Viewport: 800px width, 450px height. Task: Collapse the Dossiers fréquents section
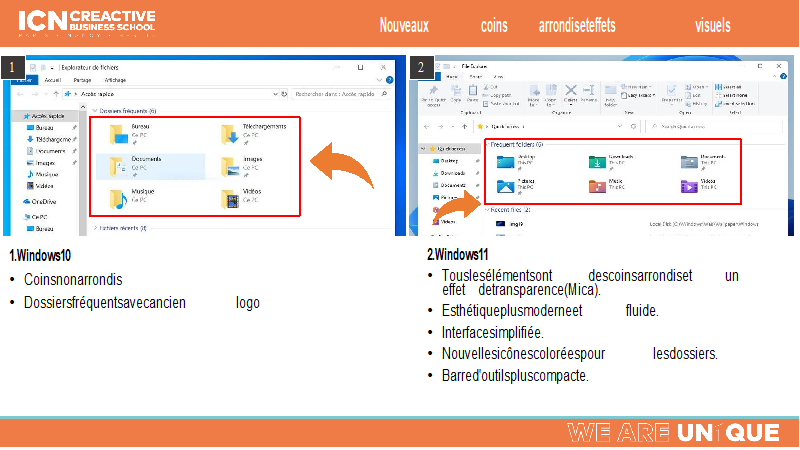(94, 110)
